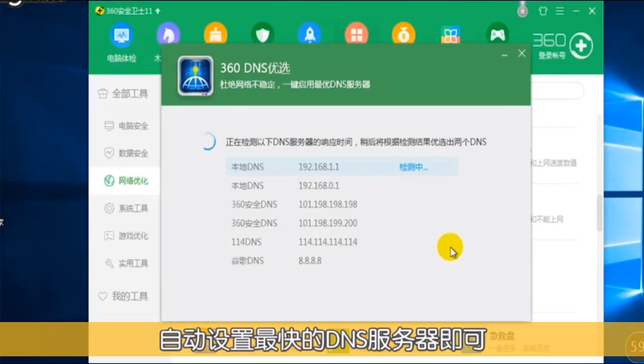The height and width of the screenshot is (364, 644).
Task: Open the game controller icon
Action: [x=498, y=34]
